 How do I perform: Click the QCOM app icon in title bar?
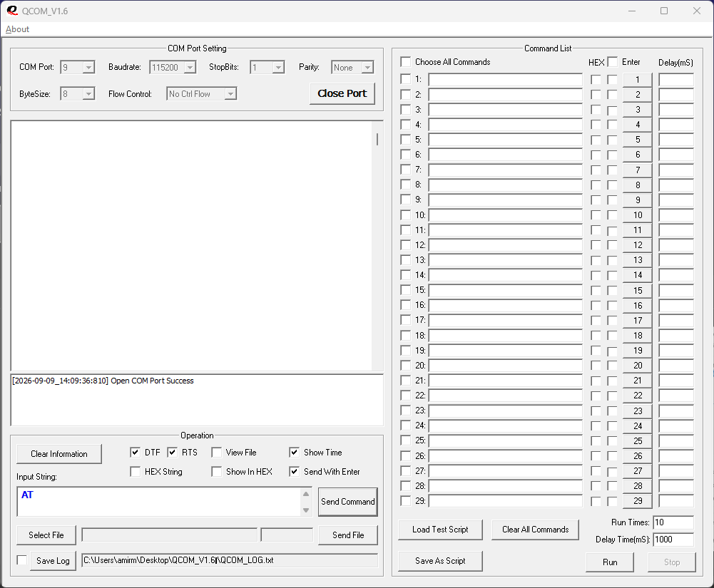coord(12,11)
